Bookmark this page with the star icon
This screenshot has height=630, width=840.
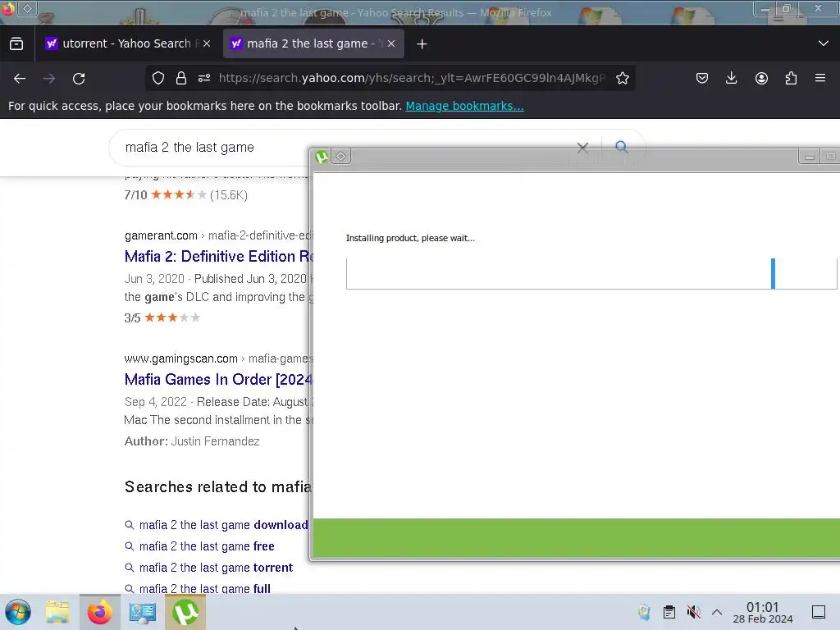(x=622, y=78)
